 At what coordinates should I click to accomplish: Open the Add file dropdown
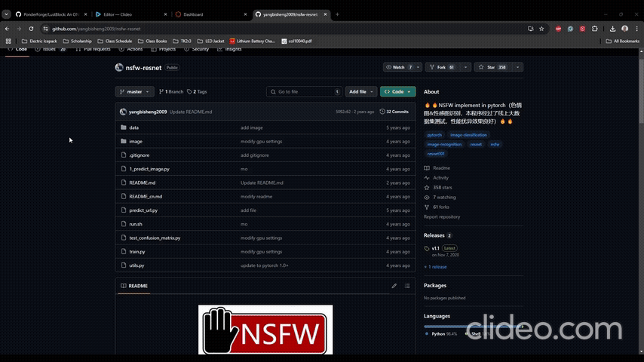[x=361, y=91]
